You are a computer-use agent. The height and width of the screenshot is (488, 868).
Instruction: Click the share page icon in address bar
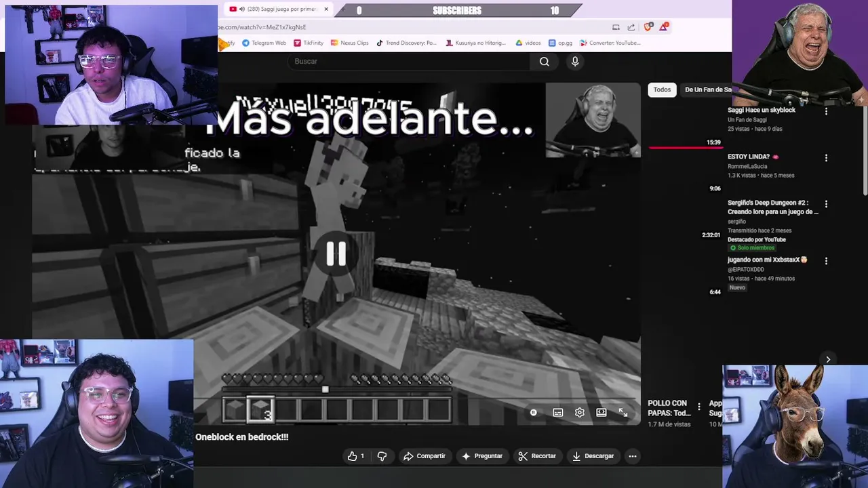coord(631,27)
